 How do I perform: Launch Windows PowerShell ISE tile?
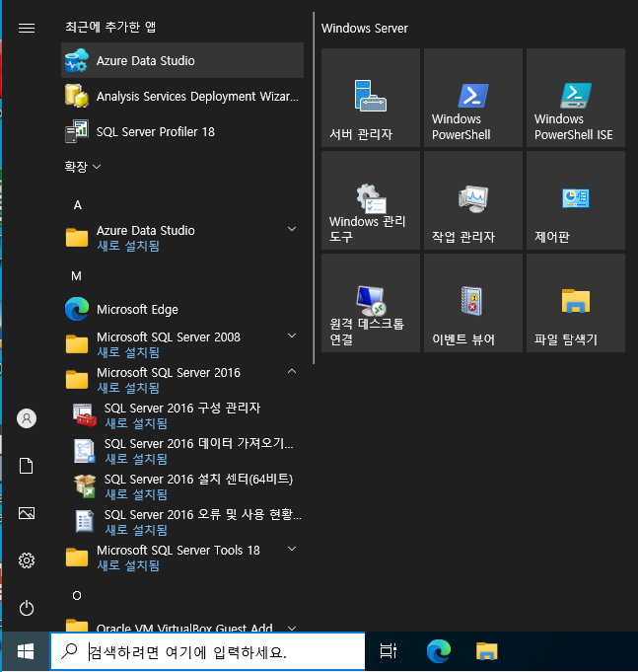coord(576,98)
